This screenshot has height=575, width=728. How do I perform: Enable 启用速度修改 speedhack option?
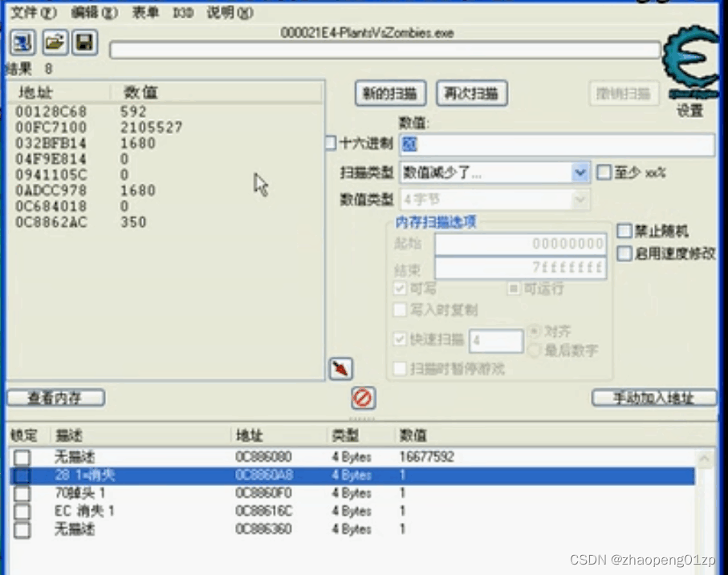(x=624, y=253)
